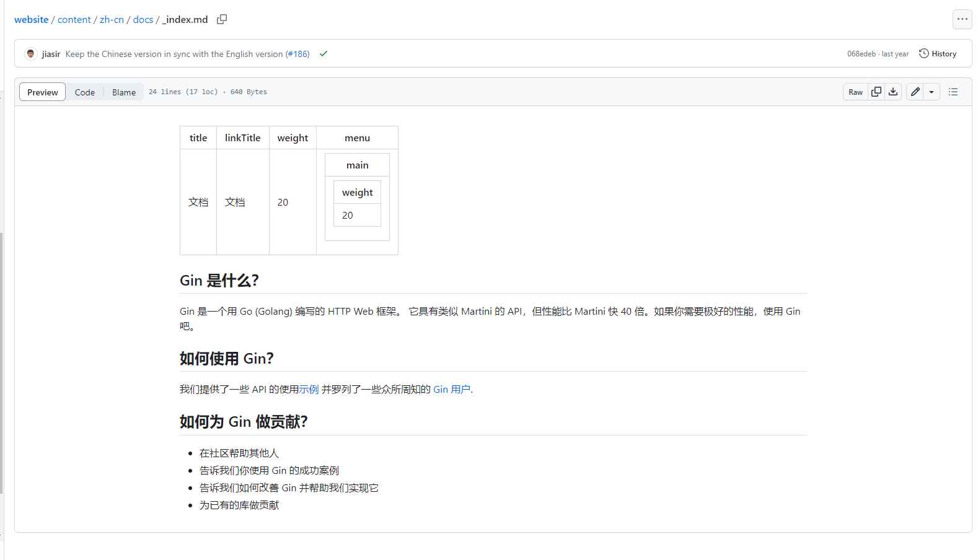Click list item 告诉我们如何改善 Gin 并帮助我们实现它
The height and width of the screenshot is (560, 978).
coord(289,488)
